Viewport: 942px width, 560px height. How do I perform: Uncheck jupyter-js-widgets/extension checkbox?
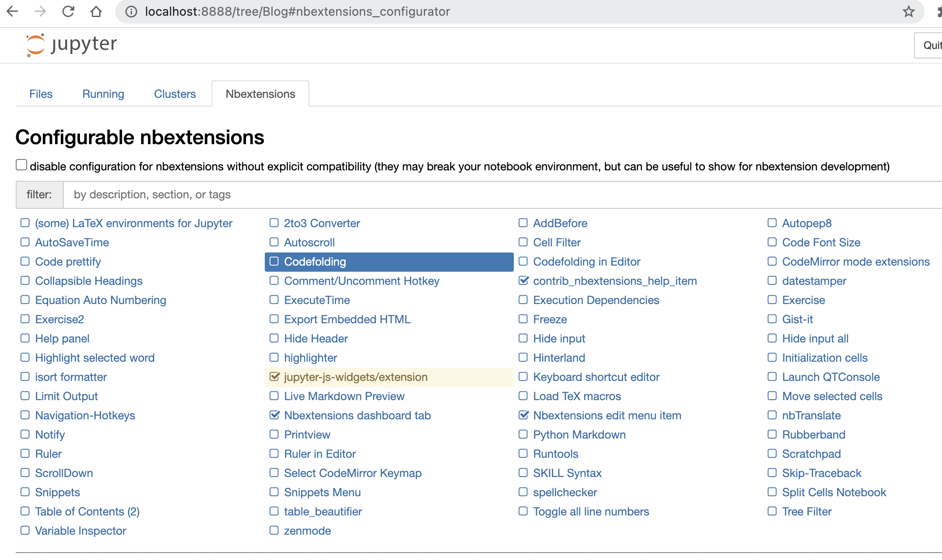point(274,377)
